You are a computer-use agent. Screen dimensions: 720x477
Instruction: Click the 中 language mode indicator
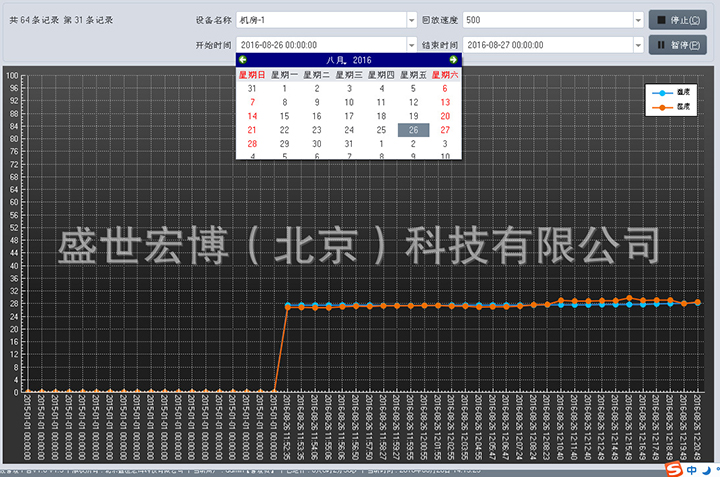pyautogui.click(x=692, y=468)
